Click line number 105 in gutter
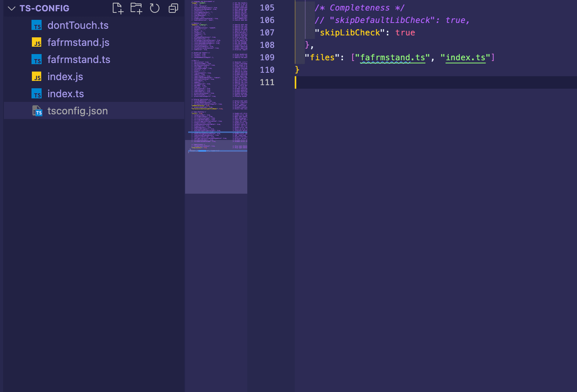This screenshot has height=392, width=577. [267, 8]
